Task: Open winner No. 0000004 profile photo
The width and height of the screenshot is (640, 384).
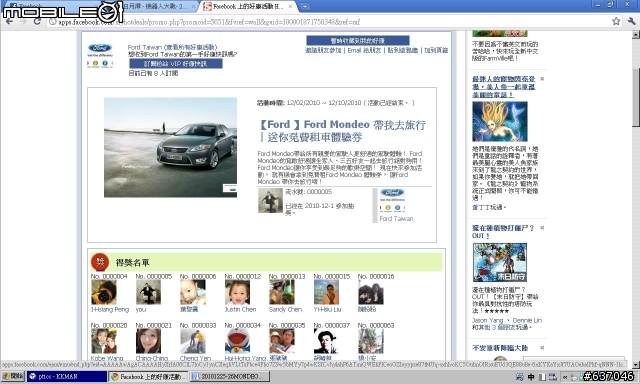Action: click(x=104, y=292)
